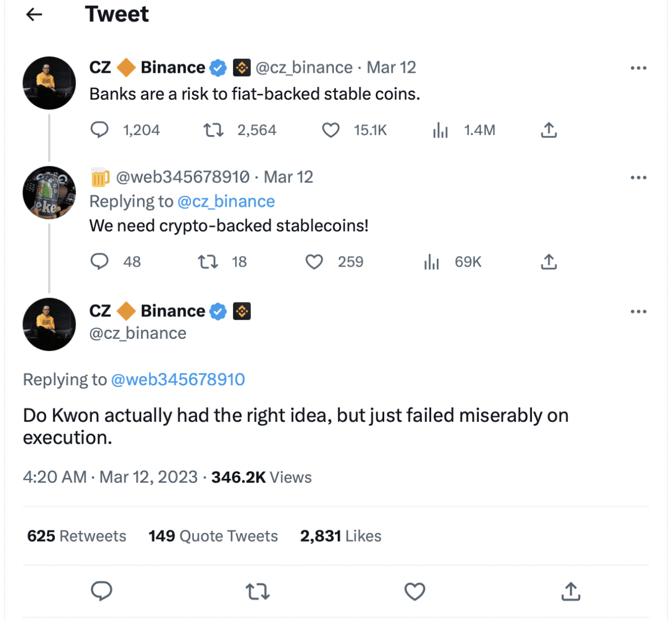View analytics of the 1.4M views tweet
The height and width of the screenshot is (620, 672).
pos(441,130)
